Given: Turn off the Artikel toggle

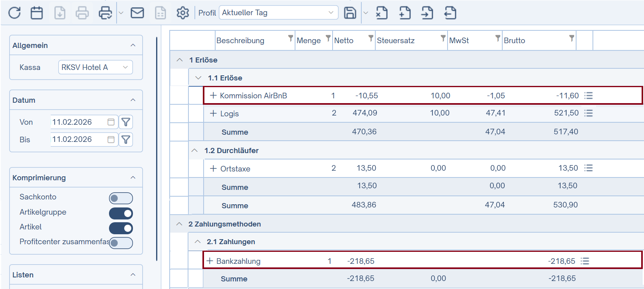Looking at the screenshot, I should (x=121, y=228).
